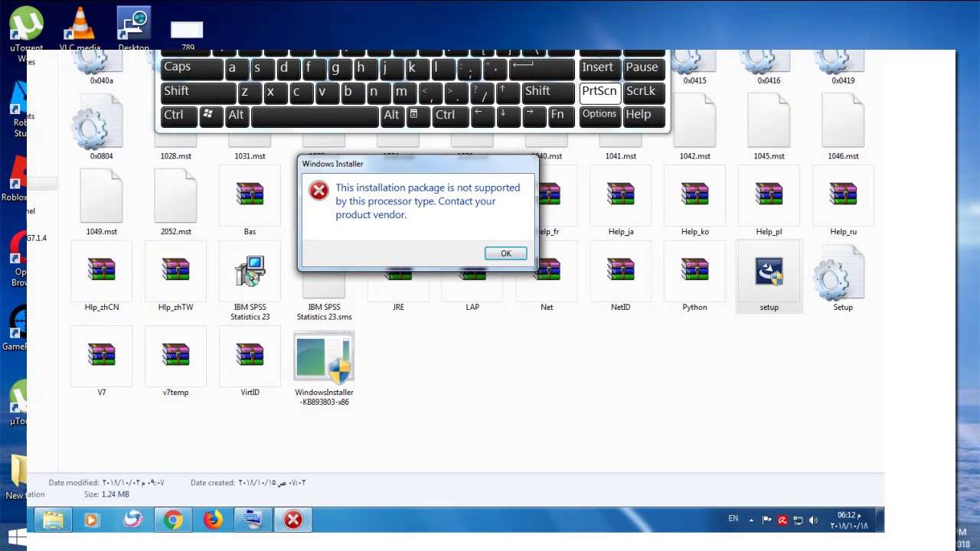Click PrtScn key on on-screen keyboard

tap(599, 92)
